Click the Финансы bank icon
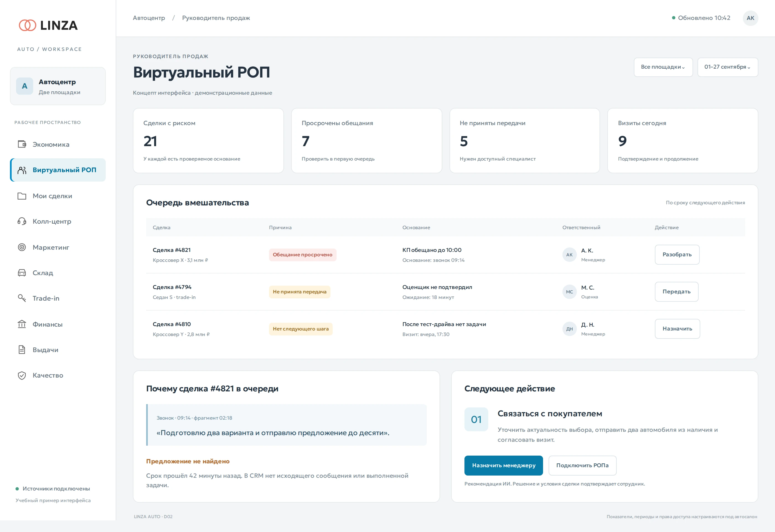Viewport: 775px width, 532px height. point(22,324)
